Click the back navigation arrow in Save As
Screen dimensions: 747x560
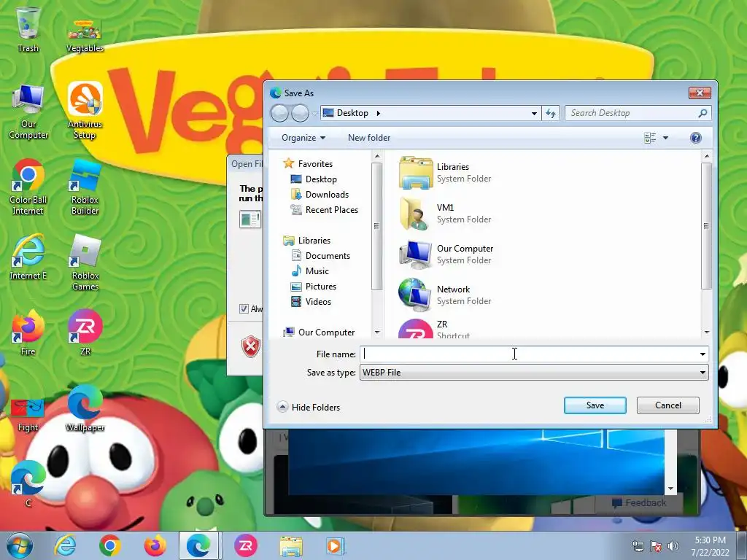(279, 113)
